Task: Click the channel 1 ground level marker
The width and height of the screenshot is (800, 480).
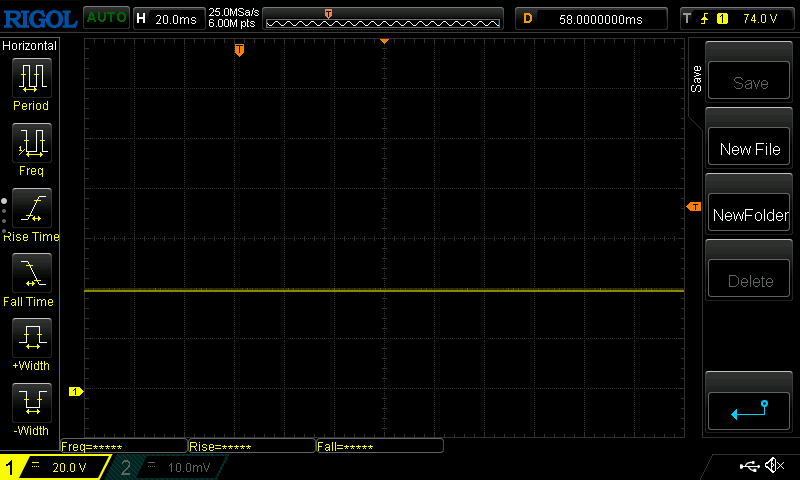Action: click(x=76, y=391)
